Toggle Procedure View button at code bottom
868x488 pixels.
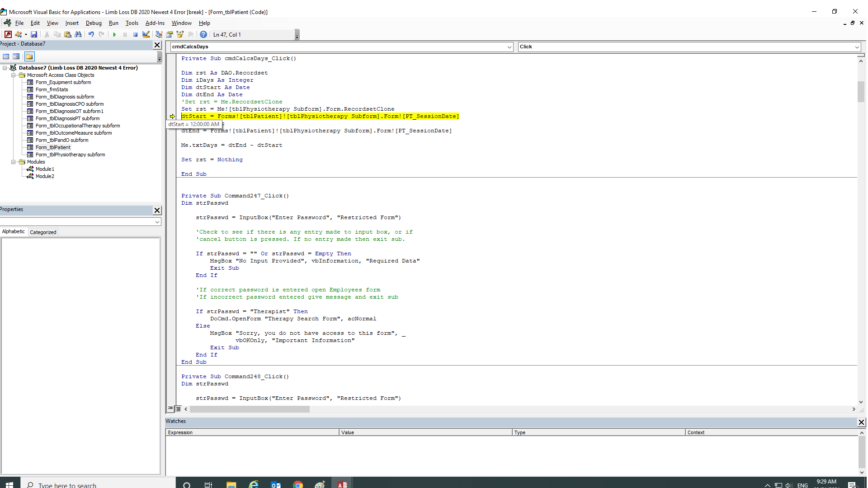(171, 409)
